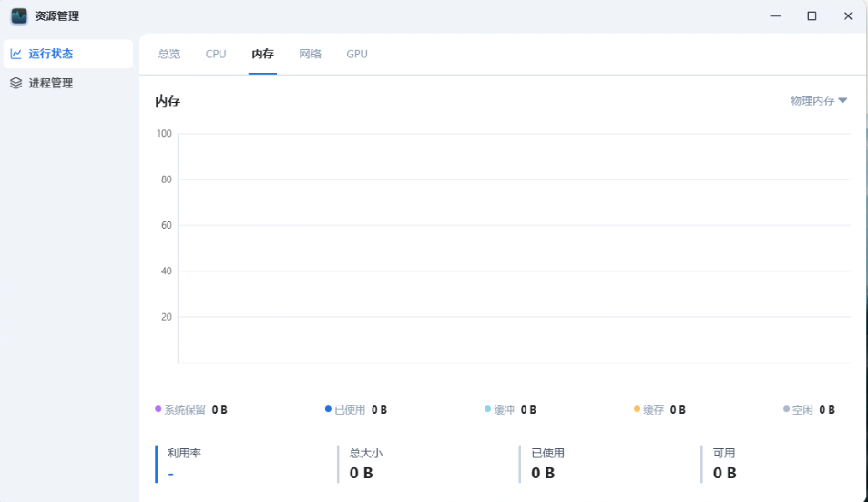Viewport: 868px width, 502px height.
Task: Select the 利用率 stat card
Action: (237, 463)
